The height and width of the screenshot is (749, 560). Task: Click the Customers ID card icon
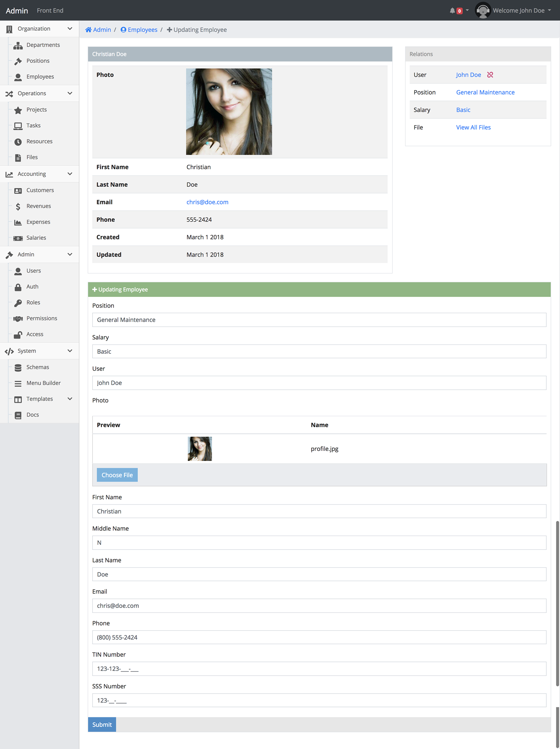(18, 190)
